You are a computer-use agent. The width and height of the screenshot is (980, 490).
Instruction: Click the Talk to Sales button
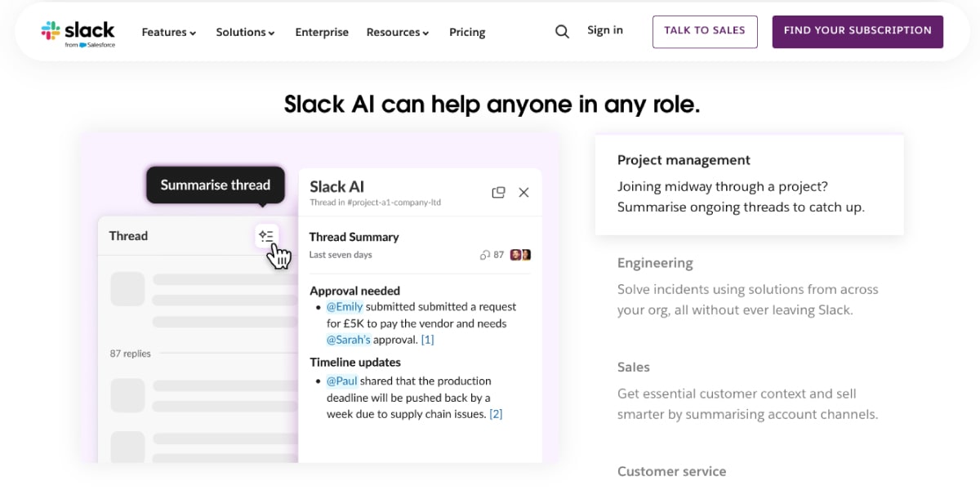(x=705, y=31)
